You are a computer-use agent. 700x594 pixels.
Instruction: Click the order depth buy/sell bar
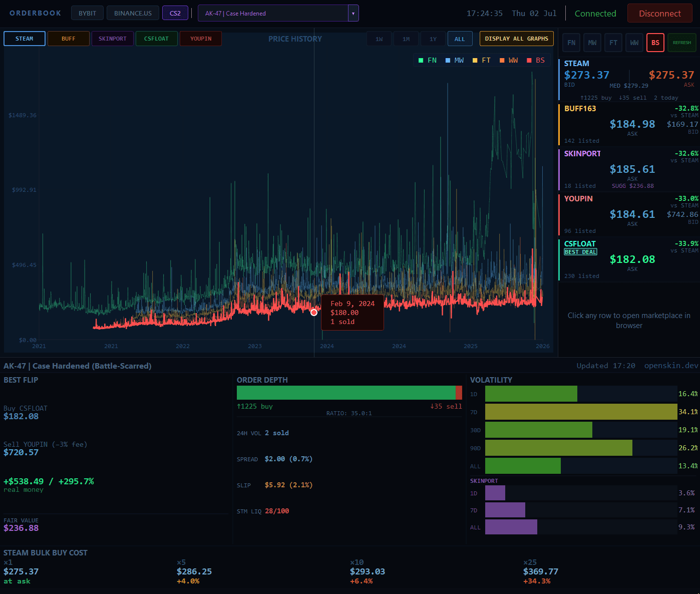[349, 393]
